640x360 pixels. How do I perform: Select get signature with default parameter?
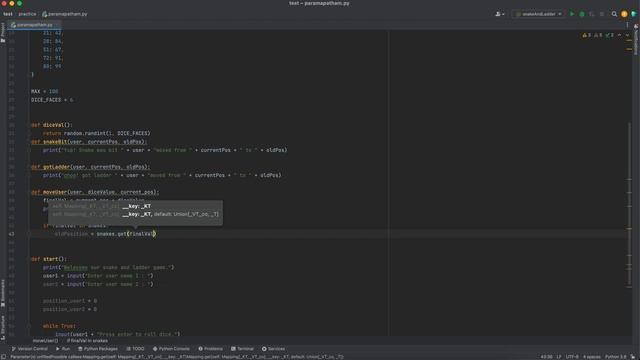tap(136, 214)
